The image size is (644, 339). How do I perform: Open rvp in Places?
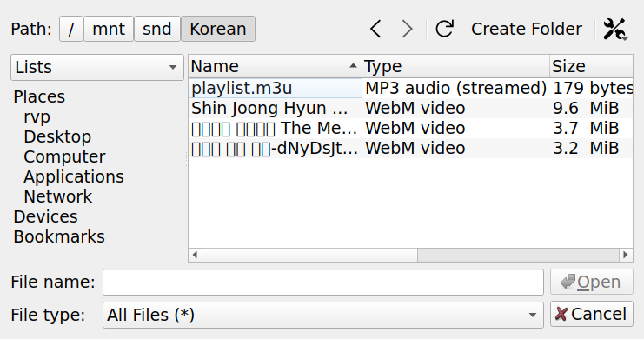coord(37,116)
